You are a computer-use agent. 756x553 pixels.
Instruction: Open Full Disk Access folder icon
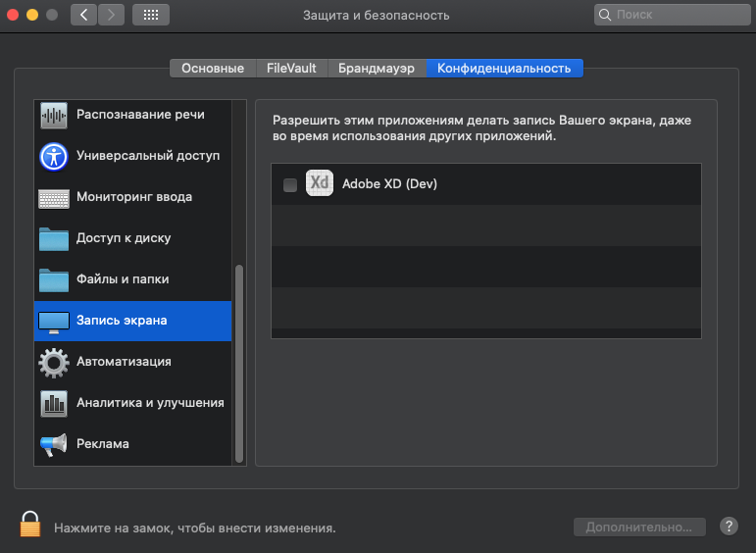point(53,238)
